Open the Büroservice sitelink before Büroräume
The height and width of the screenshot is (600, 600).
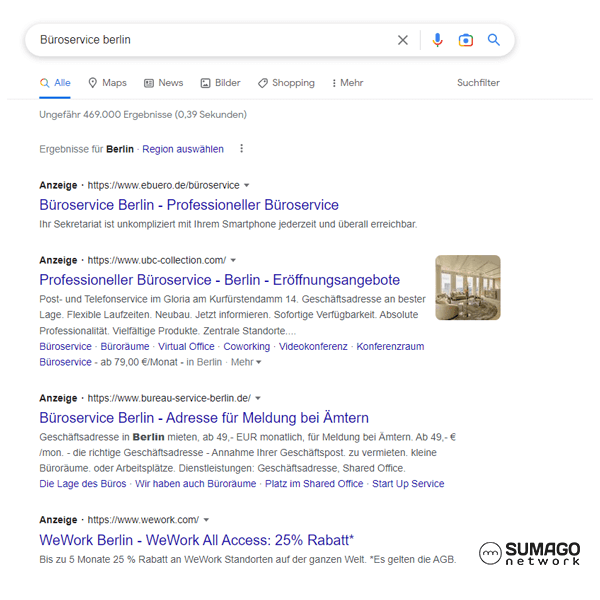pos(65,346)
